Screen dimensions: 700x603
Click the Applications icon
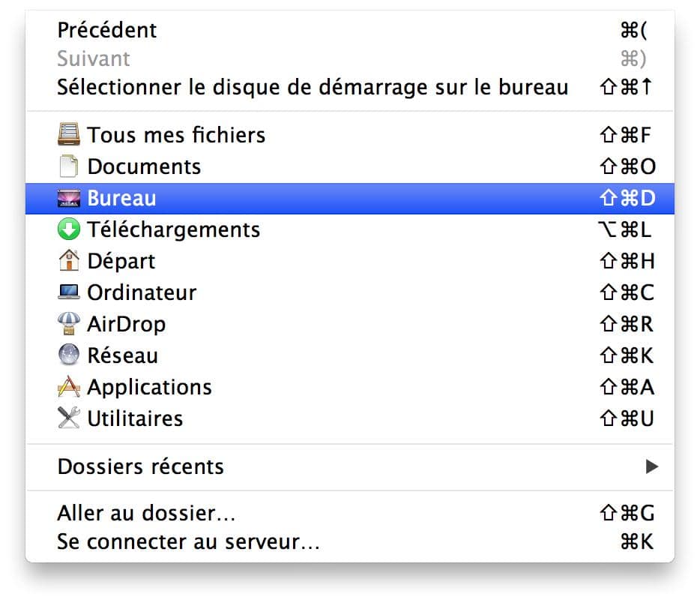point(69,387)
